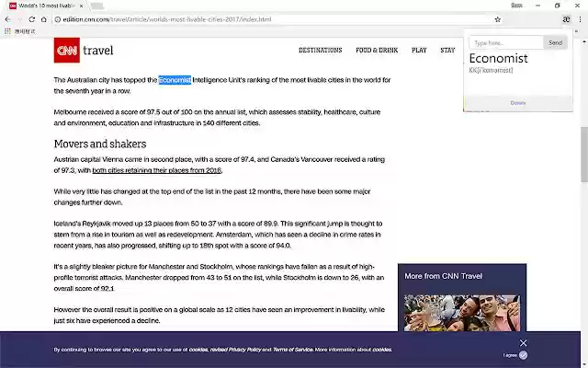Click the browser back arrow
Screen dimensions: 588x368
(x=7, y=19)
